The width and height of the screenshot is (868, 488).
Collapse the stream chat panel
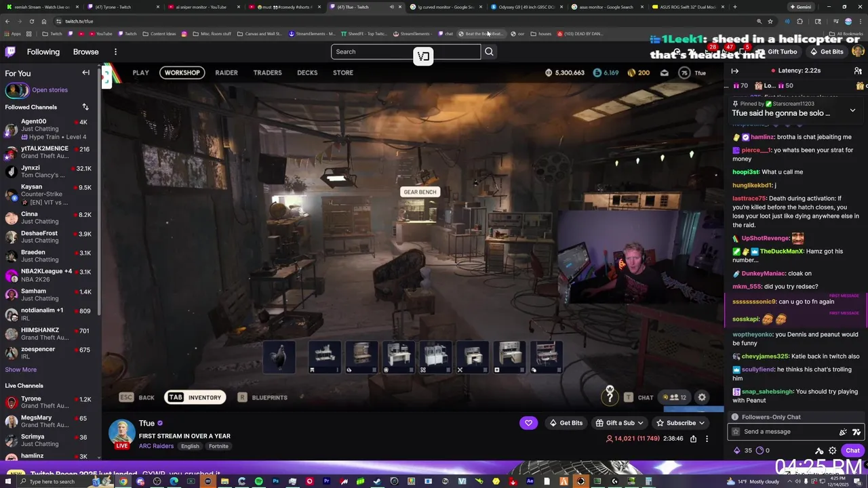pyautogui.click(x=735, y=70)
